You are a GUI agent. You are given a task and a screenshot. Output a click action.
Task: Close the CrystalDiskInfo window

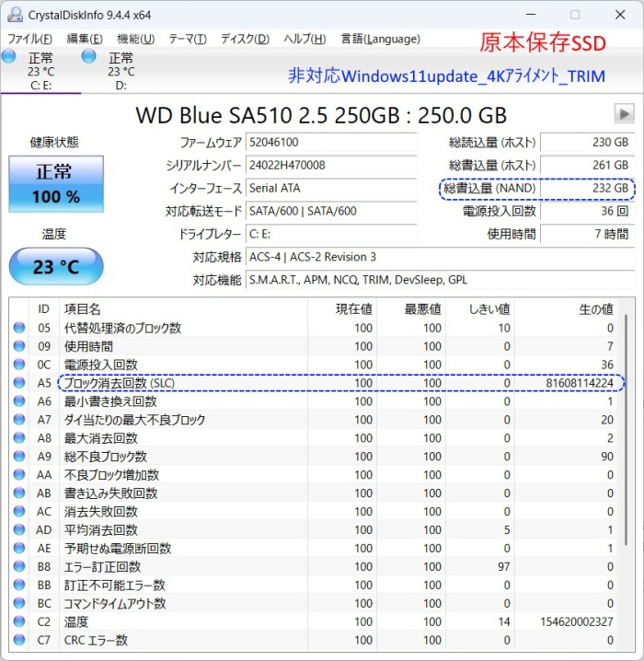620,15
